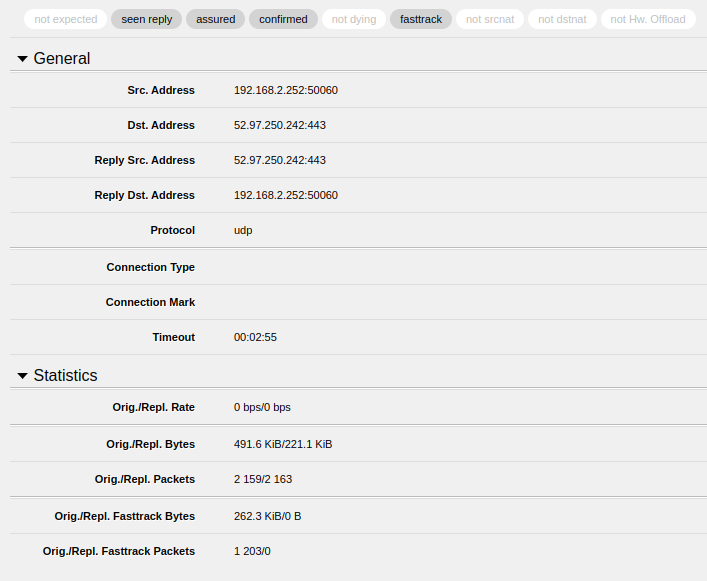Click the Reply Src. Address label
This screenshot has height=581, width=707.
[145, 160]
